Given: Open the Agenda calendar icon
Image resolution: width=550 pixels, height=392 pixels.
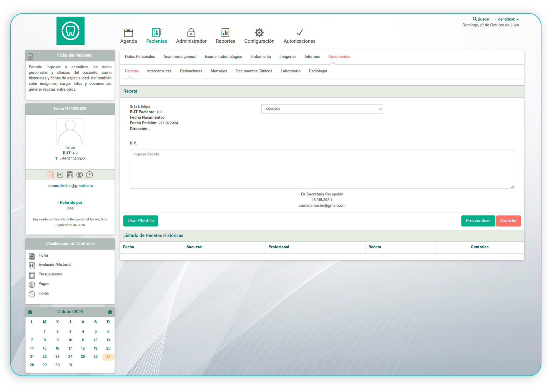Looking at the screenshot, I should tap(128, 32).
